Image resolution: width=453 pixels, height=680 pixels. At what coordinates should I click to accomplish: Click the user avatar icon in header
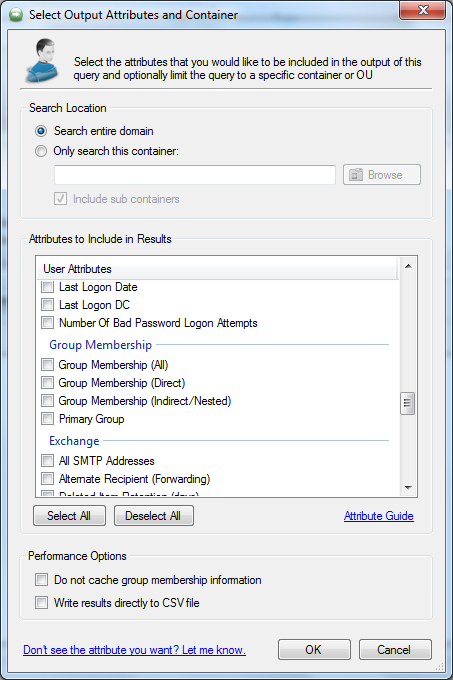coord(42,61)
